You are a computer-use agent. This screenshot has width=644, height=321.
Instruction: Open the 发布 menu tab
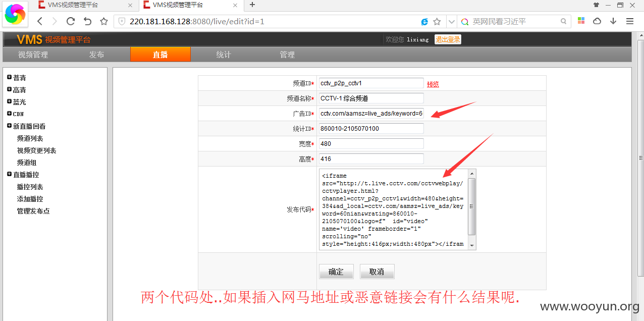click(x=96, y=55)
